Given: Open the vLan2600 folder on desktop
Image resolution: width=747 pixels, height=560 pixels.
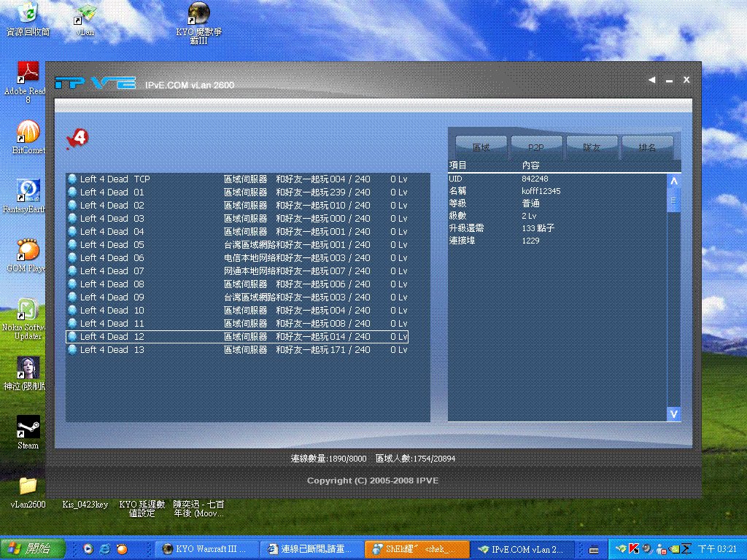Looking at the screenshot, I should [28, 486].
